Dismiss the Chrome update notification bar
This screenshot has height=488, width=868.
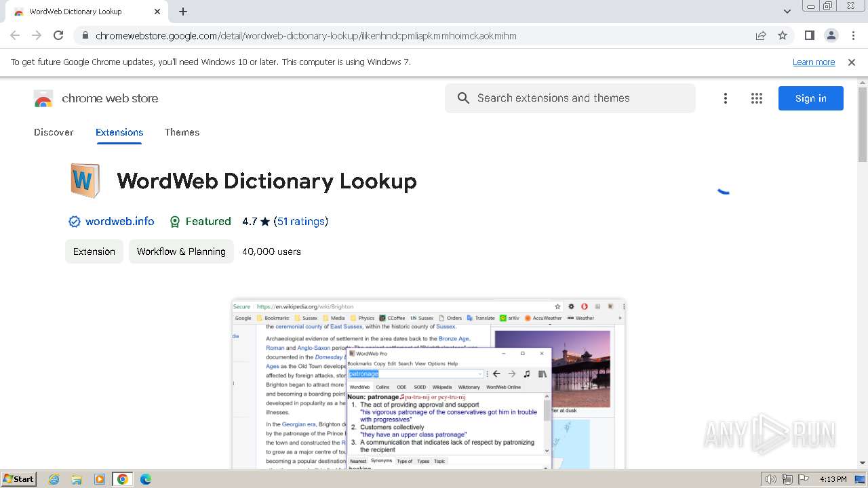coord(852,62)
